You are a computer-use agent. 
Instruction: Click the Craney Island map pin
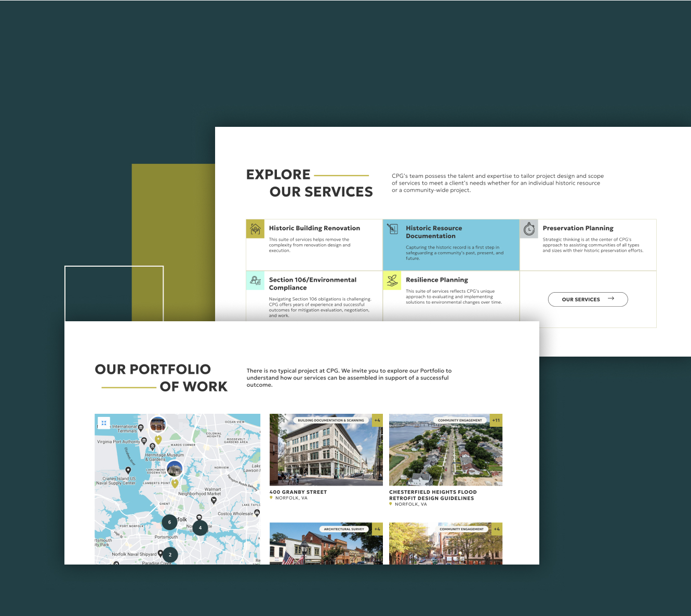coord(128,470)
